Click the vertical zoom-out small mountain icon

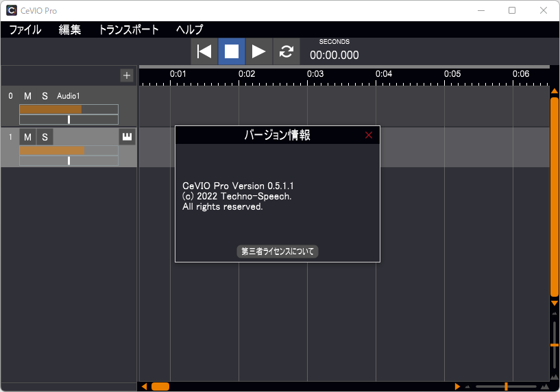[555, 313]
